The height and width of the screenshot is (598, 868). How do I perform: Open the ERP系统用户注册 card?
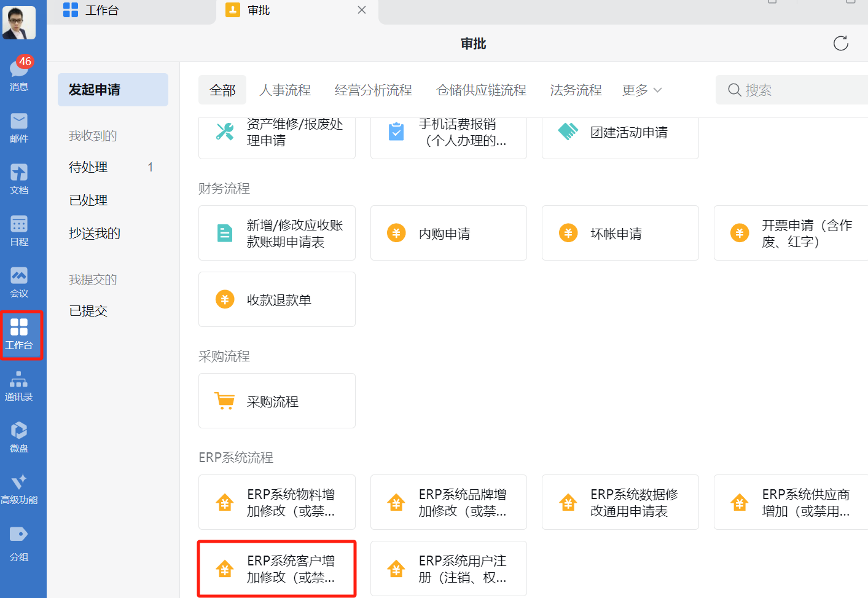[448, 568]
